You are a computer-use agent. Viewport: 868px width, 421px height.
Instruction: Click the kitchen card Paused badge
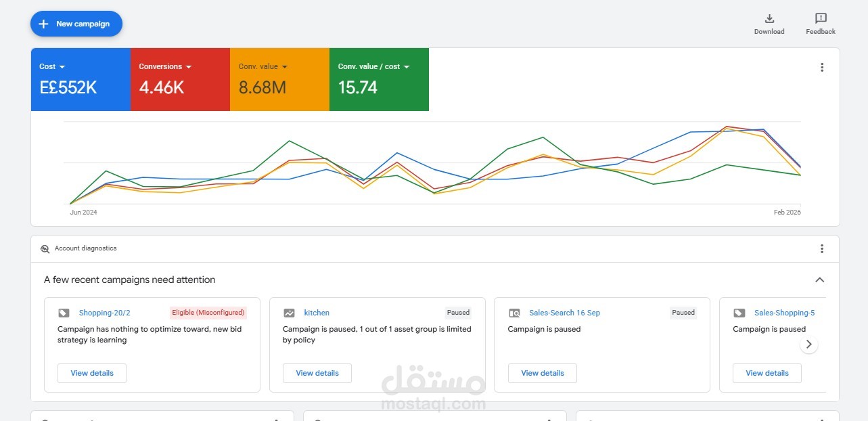(x=458, y=313)
